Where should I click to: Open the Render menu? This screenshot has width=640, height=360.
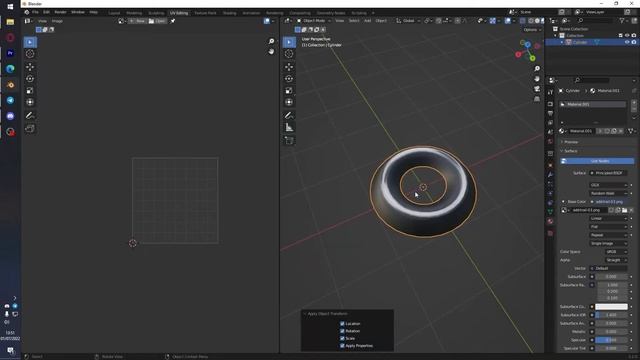pos(60,12)
